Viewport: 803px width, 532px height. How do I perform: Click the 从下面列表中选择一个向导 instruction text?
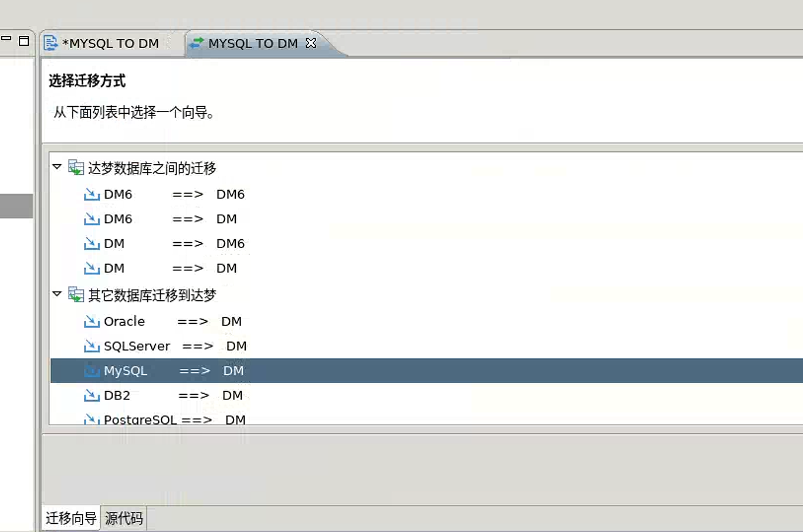click(x=134, y=112)
